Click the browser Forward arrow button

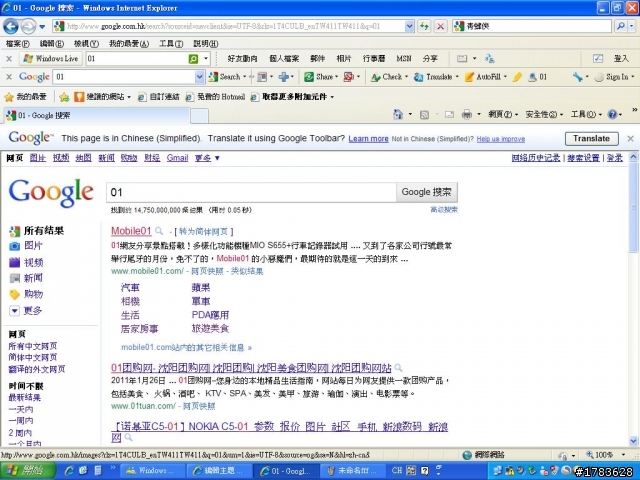click(x=28, y=27)
